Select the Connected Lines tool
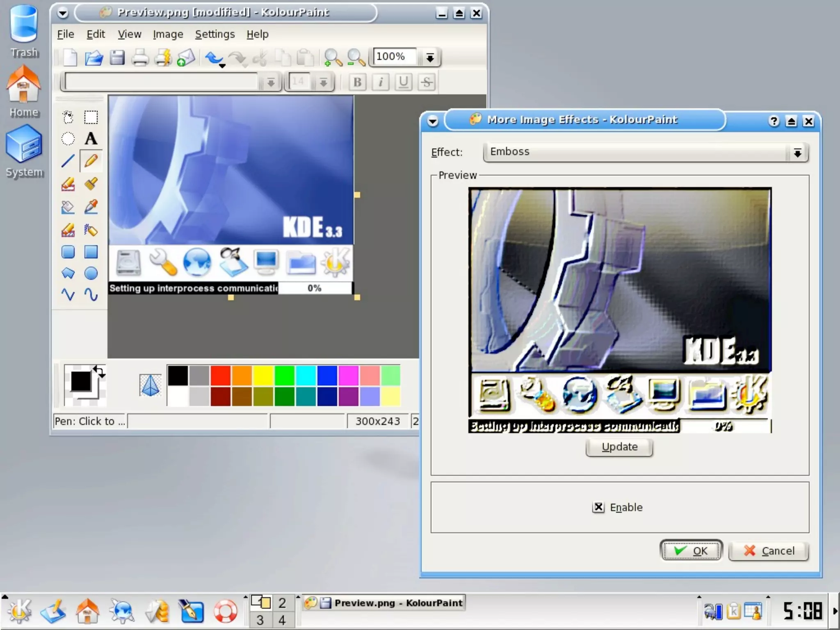The width and height of the screenshot is (840, 630). 68,294
